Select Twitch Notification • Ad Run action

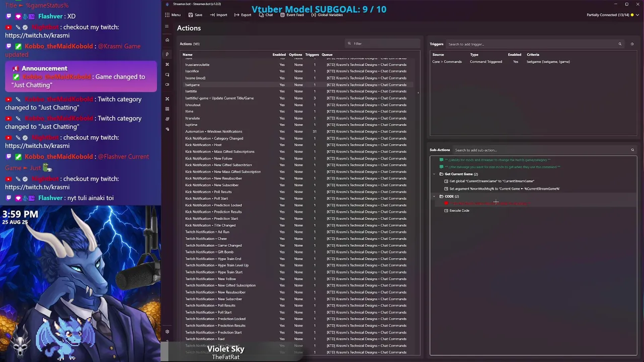(299, 232)
